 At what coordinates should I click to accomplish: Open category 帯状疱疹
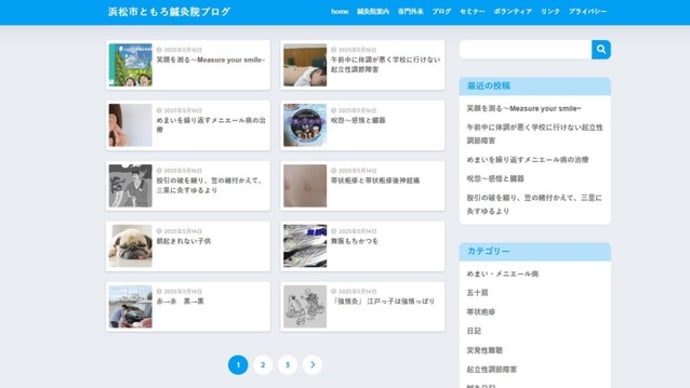481,312
